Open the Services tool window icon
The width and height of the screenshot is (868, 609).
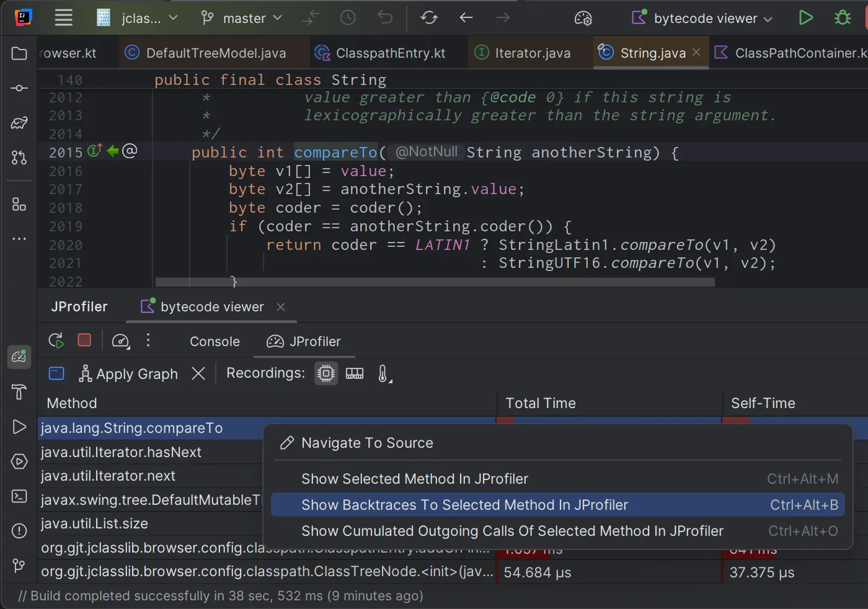click(19, 461)
